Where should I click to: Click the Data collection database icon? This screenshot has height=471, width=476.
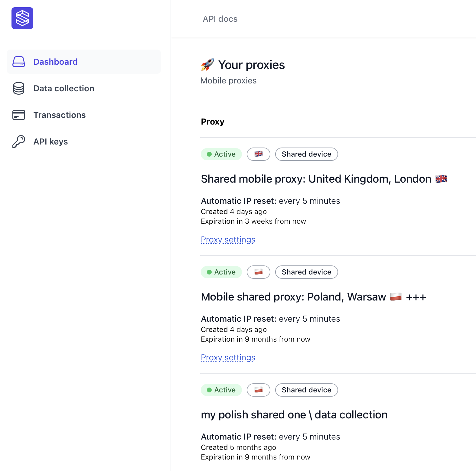19,88
